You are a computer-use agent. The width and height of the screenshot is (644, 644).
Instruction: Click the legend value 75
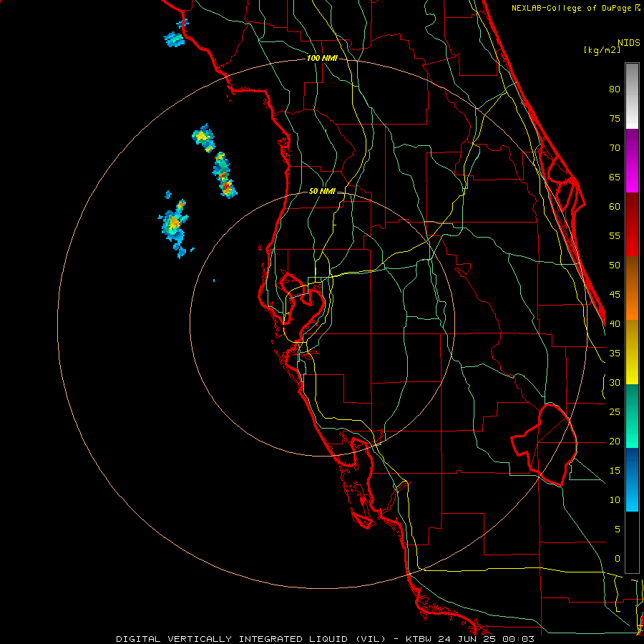pyautogui.click(x=615, y=118)
